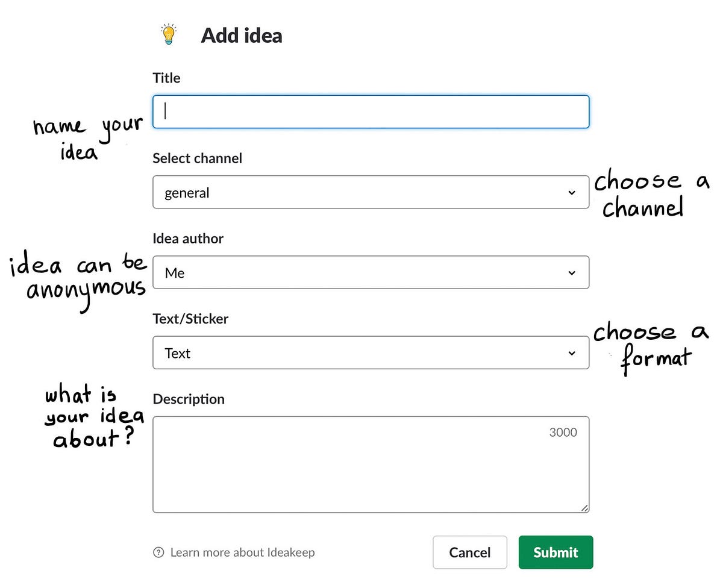Open the Learn more about Ideakeep link
This screenshot has height=588, width=723.
point(242,552)
